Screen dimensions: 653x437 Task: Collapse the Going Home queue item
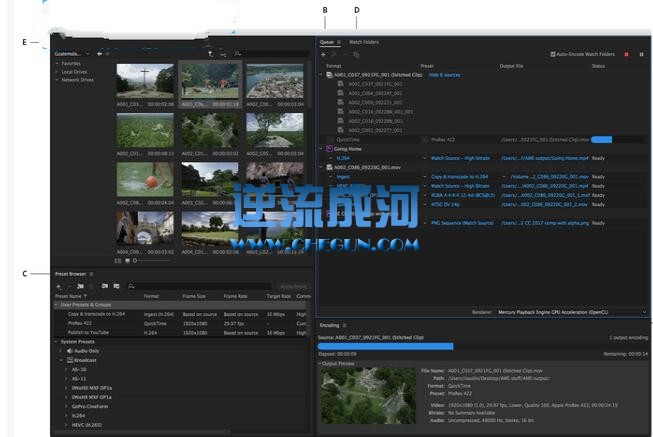321,149
